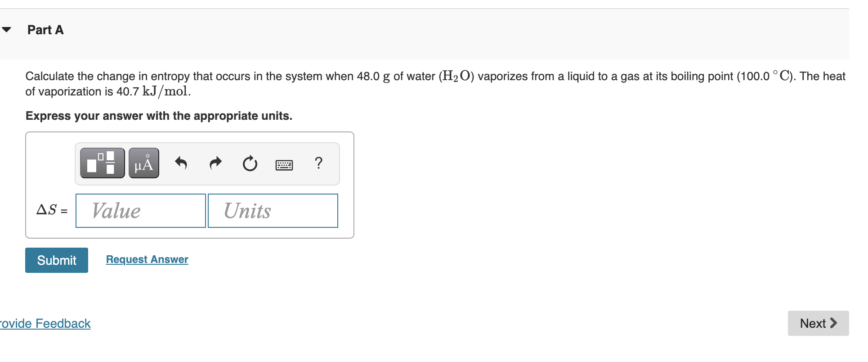Click the ΔS = label beside the fields
868x362 pixels.
point(51,210)
